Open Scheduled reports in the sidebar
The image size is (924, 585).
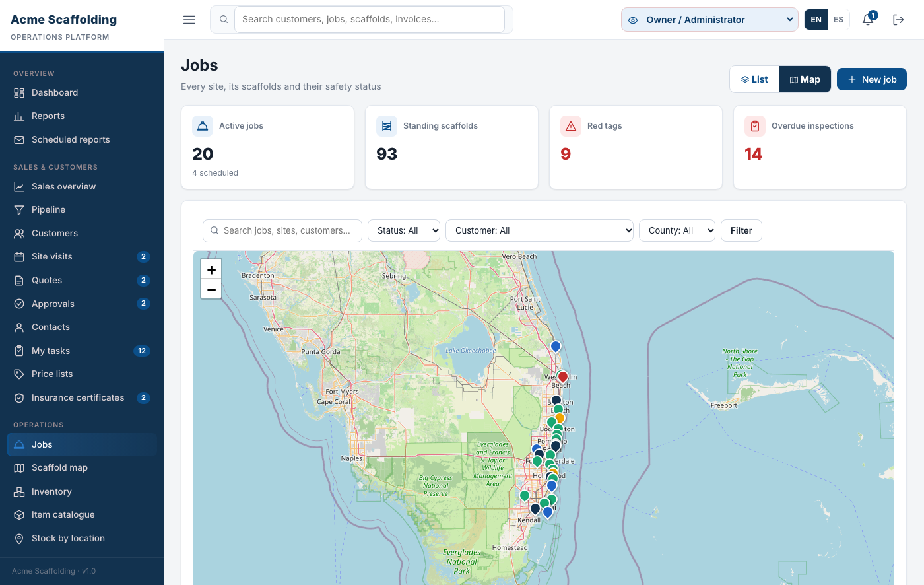(x=82, y=140)
